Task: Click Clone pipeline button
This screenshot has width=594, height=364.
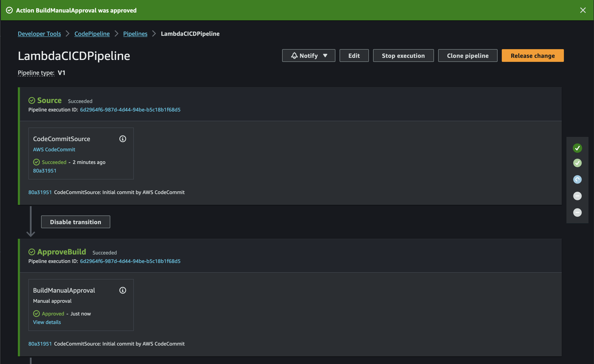Action: [468, 56]
